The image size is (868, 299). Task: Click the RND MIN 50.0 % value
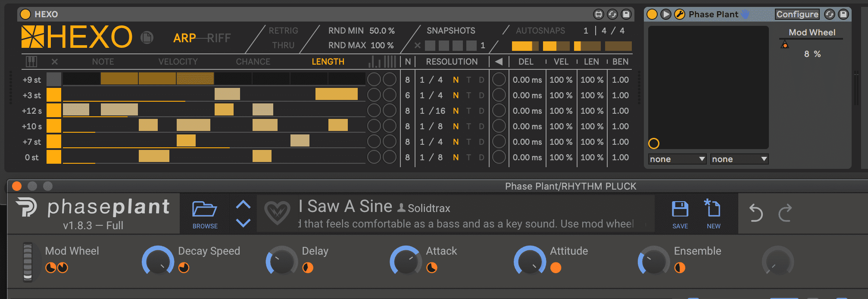[382, 31]
